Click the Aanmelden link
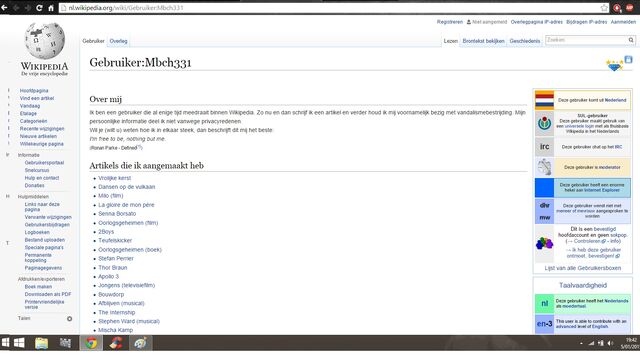Screen dimensions: 640x360 tap(623, 22)
